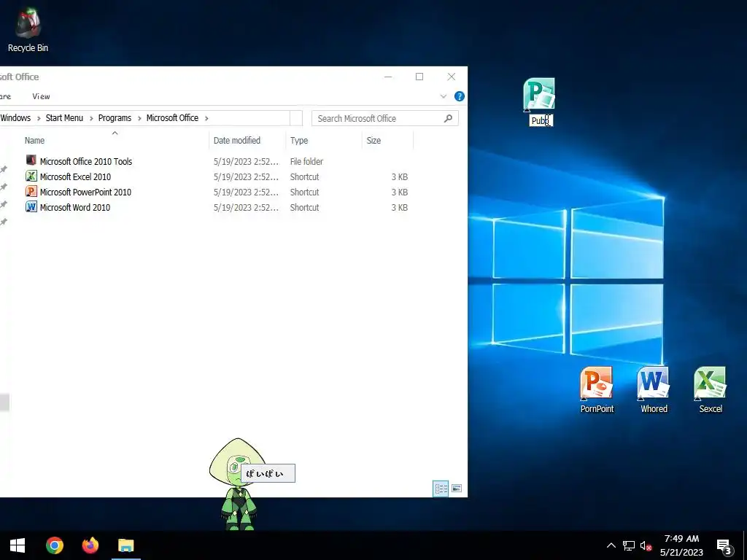Expand arrow after Start Menu breadcrumb

coord(91,119)
